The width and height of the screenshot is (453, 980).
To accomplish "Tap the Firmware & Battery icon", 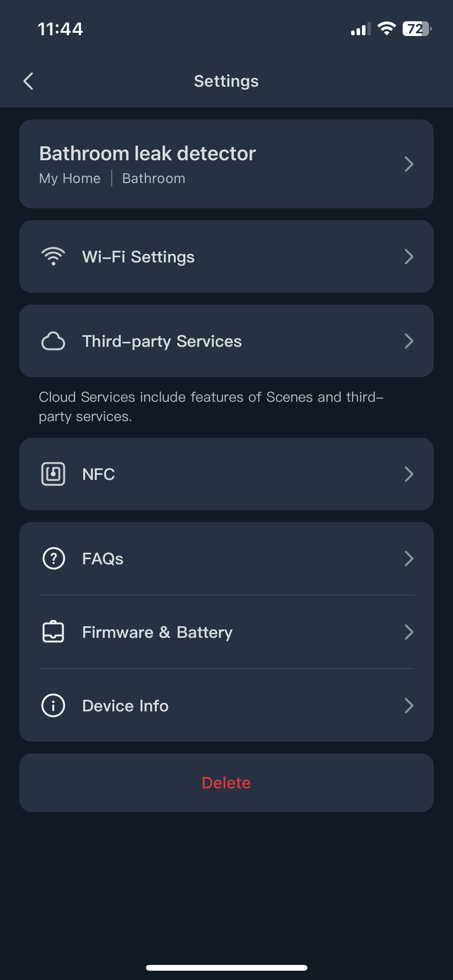I will coord(53,632).
